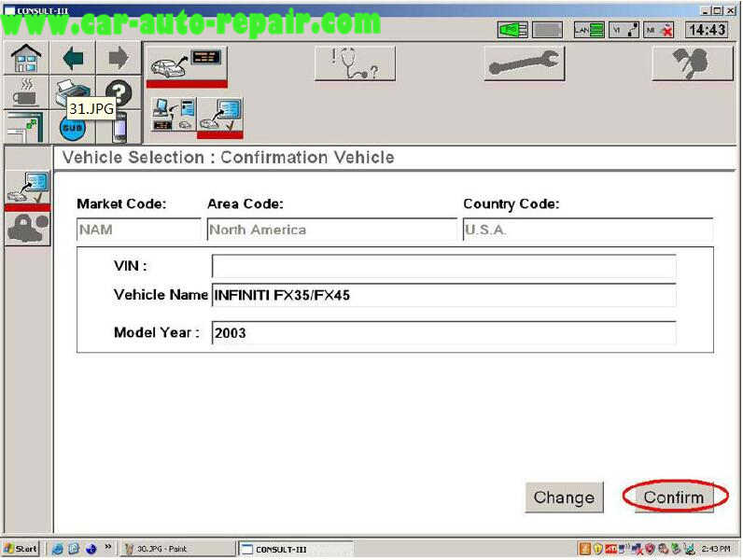Click the 14:43 clock display
Screen dimensions: 743x560
pyautogui.click(x=707, y=30)
